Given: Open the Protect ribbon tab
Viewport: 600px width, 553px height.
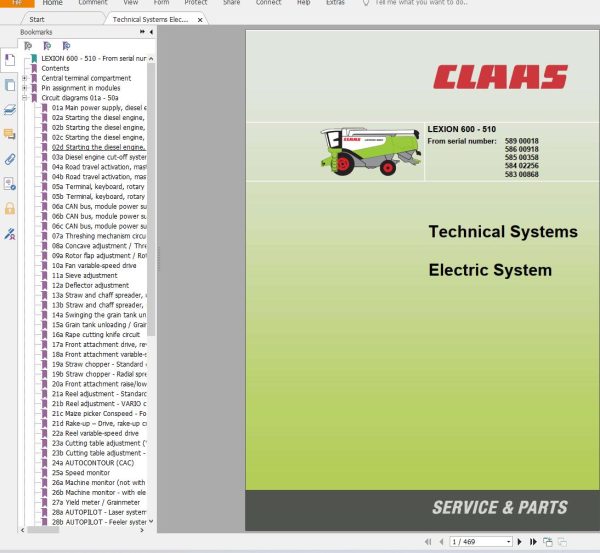Looking at the screenshot, I should pyautogui.click(x=196, y=3).
